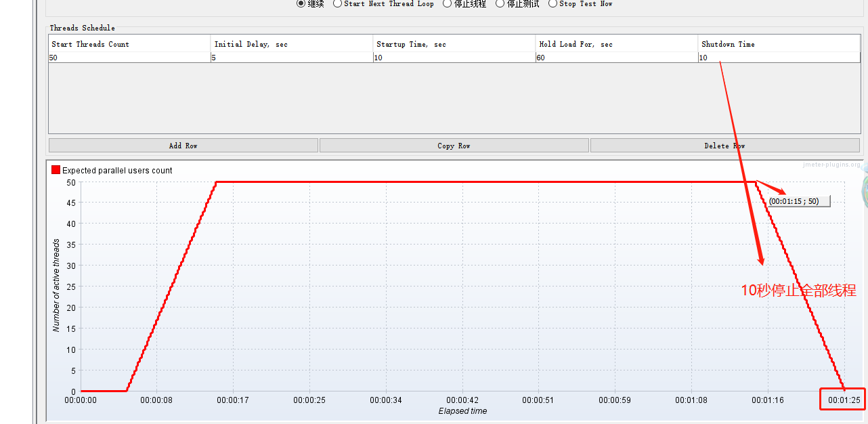Select Start Next Thread Loop option
This screenshot has height=424, width=868.
click(x=383, y=3)
